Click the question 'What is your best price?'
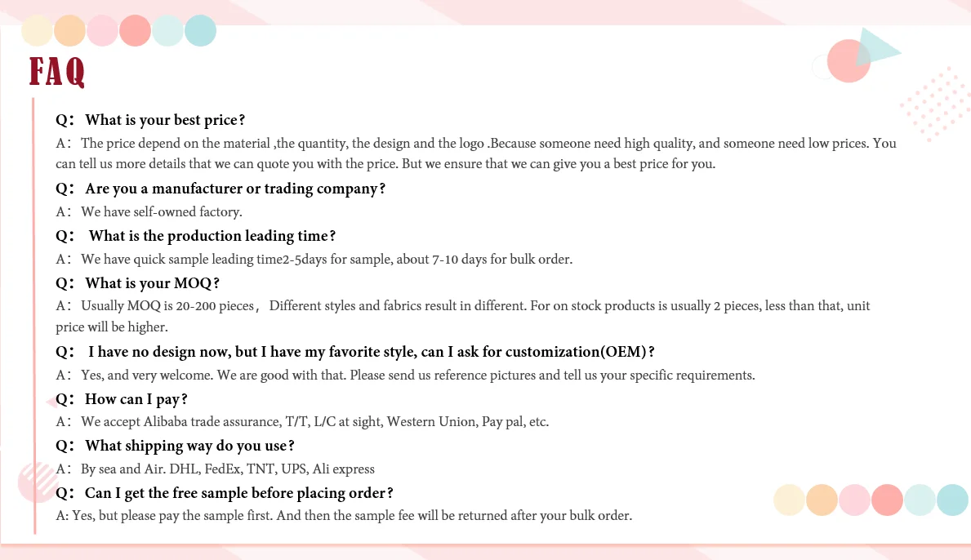Image resolution: width=971 pixels, height=560 pixels. click(150, 120)
